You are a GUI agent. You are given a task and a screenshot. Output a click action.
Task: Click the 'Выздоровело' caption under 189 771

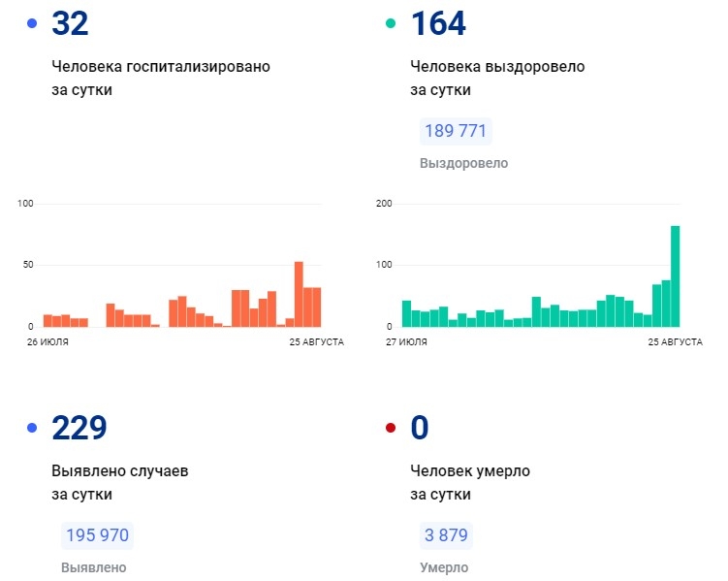click(x=463, y=164)
